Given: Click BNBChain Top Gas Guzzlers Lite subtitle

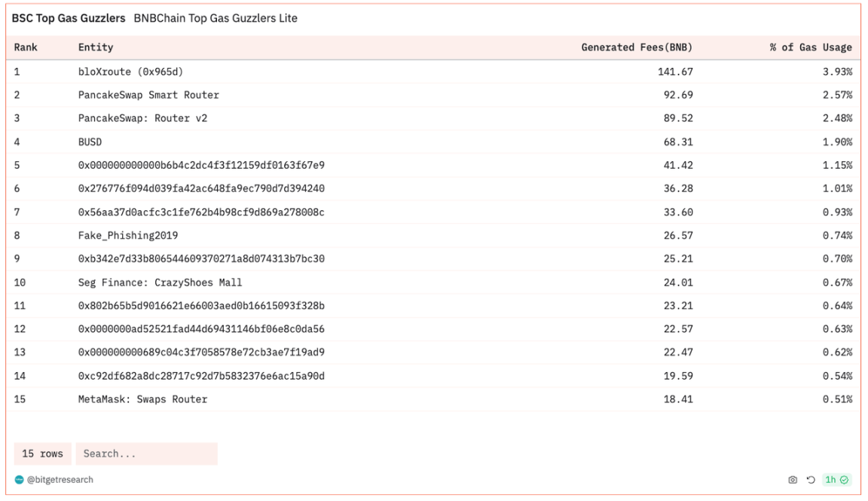Looking at the screenshot, I should 215,18.
